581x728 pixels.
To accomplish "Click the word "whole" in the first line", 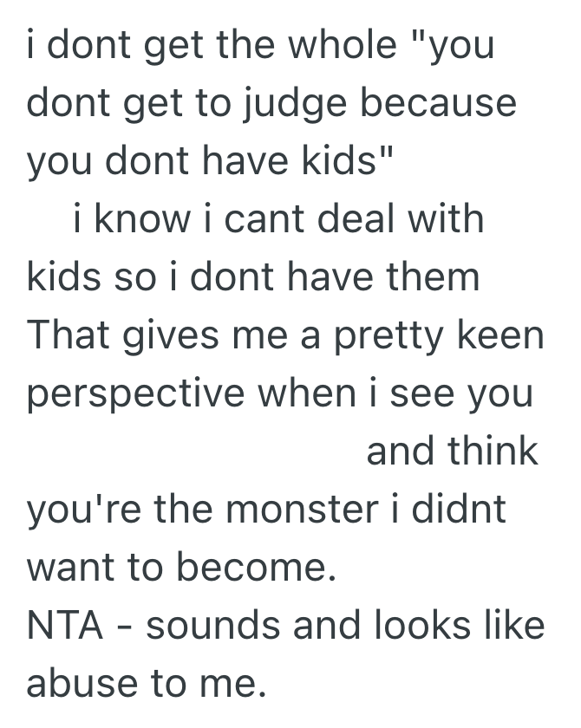I will pyautogui.click(x=338, y=45).
